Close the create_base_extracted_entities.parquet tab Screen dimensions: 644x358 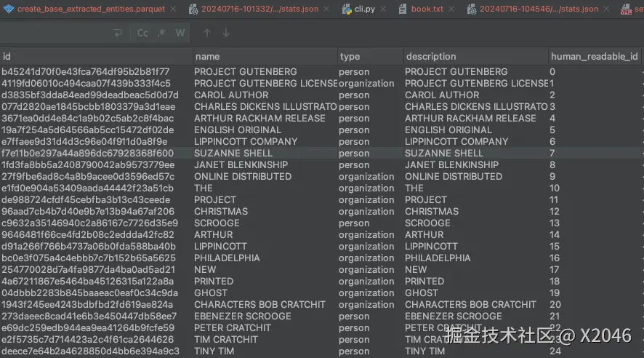(173, 9)
